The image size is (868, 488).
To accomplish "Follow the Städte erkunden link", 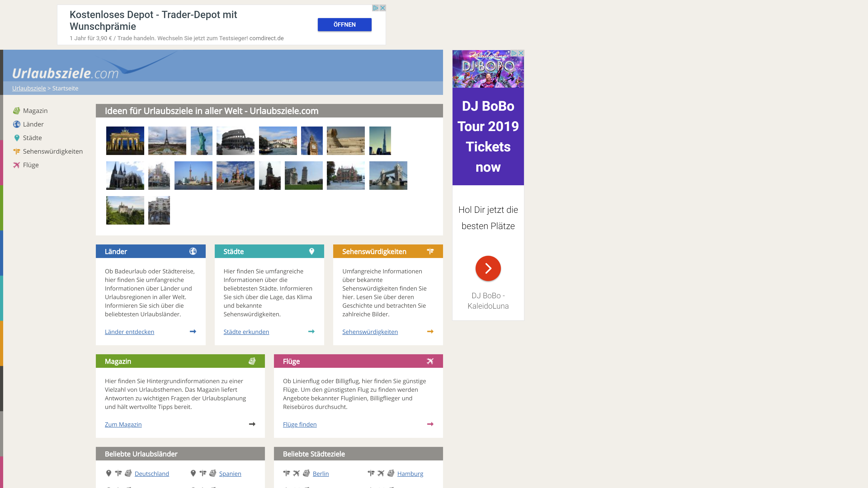I will [x=246, y=332].
